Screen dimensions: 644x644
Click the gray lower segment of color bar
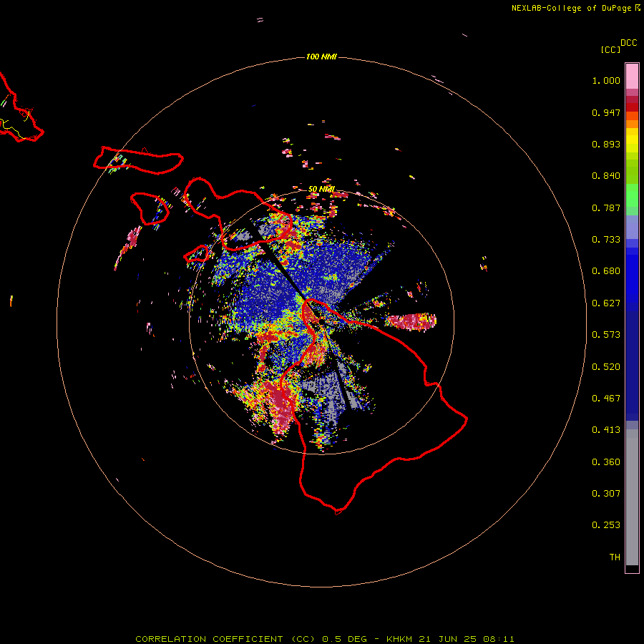pos(632,497)
